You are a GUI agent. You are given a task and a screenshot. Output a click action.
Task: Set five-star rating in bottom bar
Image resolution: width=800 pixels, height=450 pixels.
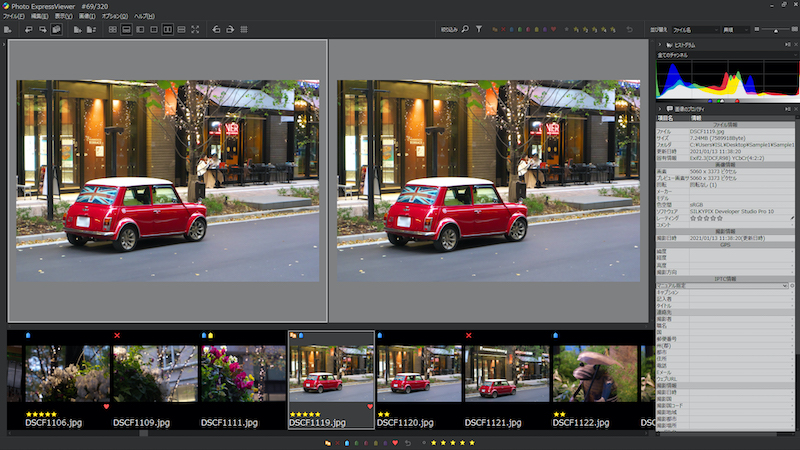[472, 443]
